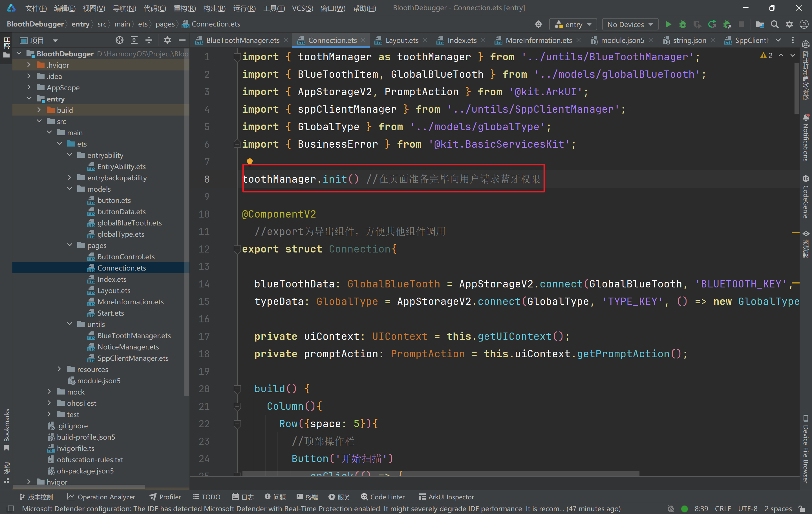The width and height of the screenshot is (812, 514).
Task: Open the Project Structure folder icon
Action: (760, 24)
